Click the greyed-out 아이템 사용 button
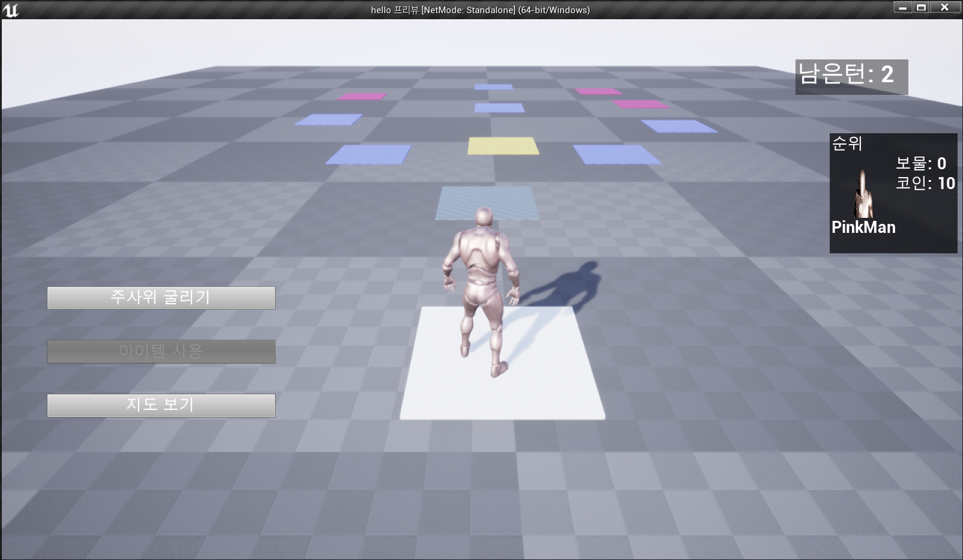Image resolution: width=963 pixels, height=560 pixels. 161,351
